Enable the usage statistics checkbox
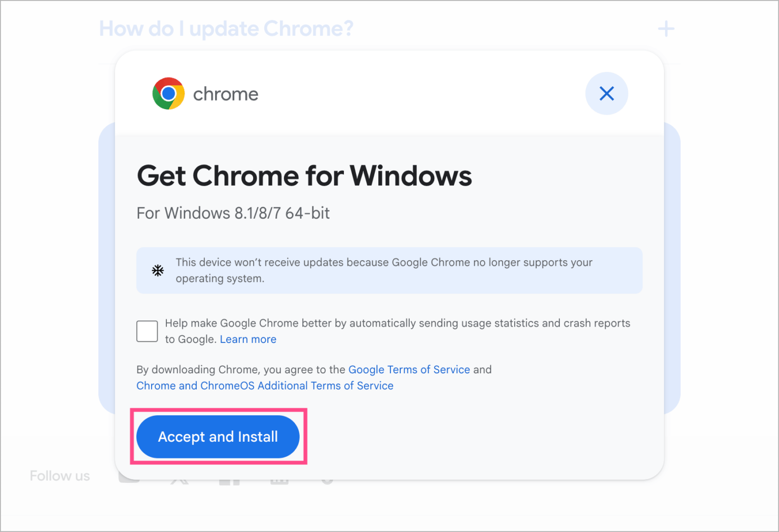Viewport: 779px width, 532px height. [x=147, y=331]
